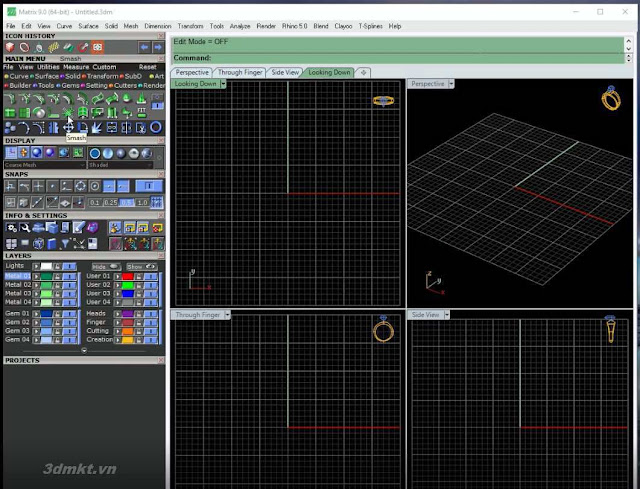Viewport: 640px width, 489px height.
Task: Click the white swatch of Lights layer
Action: point(46,267)
